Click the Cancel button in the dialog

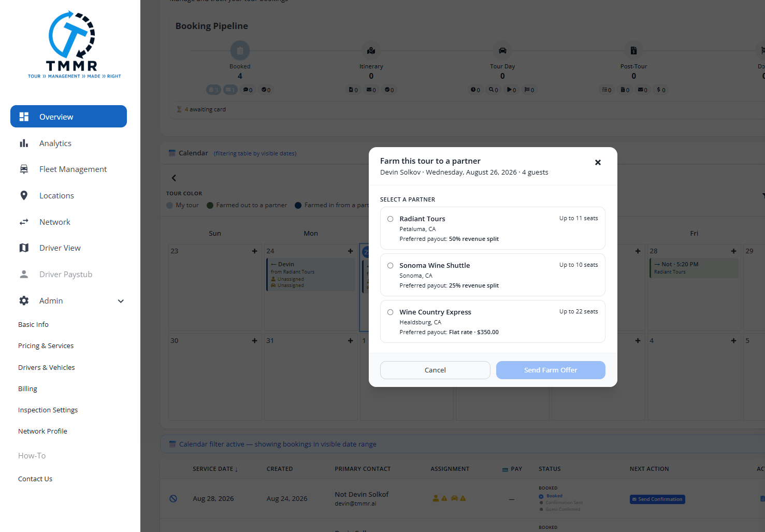coord(435,370)
